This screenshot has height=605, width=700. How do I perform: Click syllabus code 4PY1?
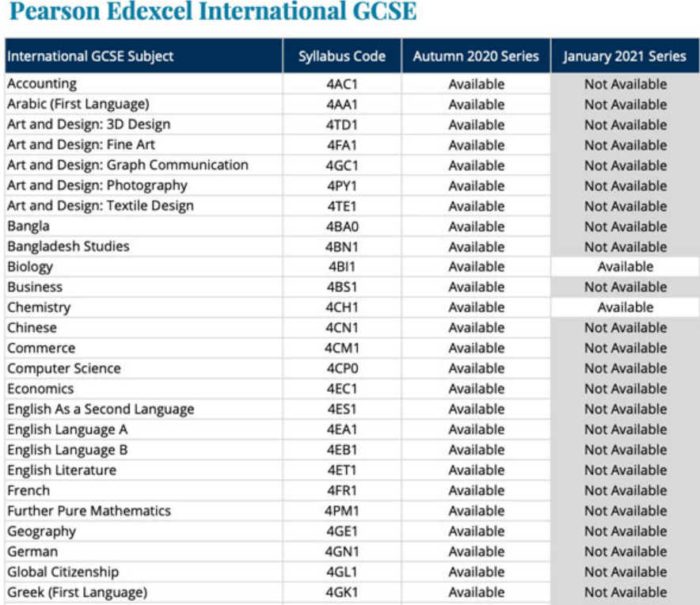pos(342,186)
